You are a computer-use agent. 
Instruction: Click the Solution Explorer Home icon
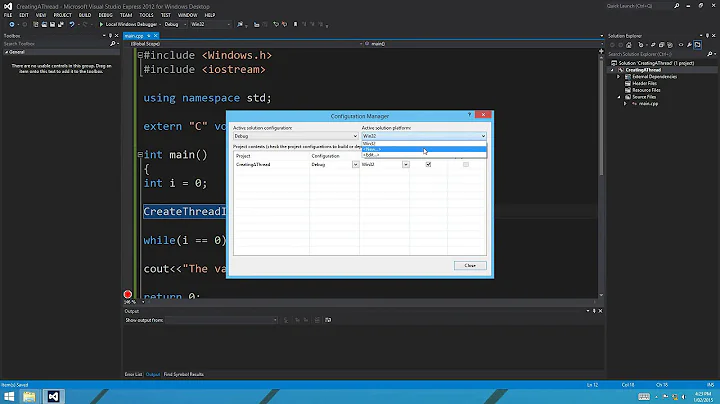click(x=629, y=45)
